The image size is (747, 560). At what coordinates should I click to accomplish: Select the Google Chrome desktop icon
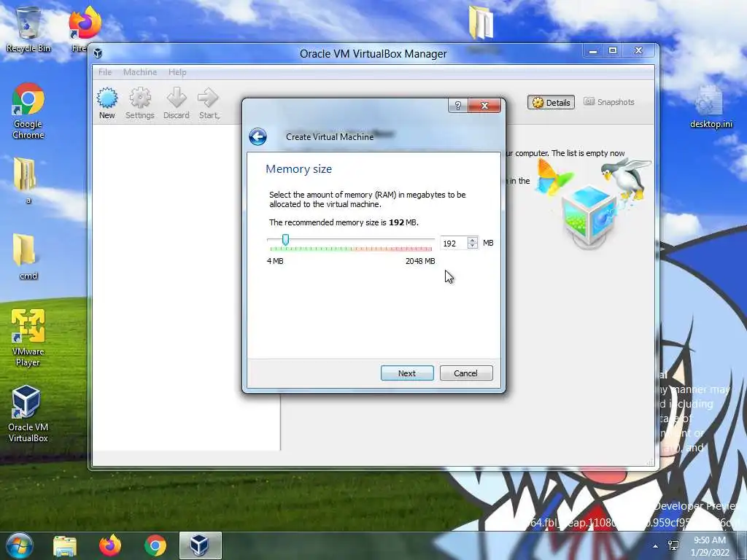28,112
